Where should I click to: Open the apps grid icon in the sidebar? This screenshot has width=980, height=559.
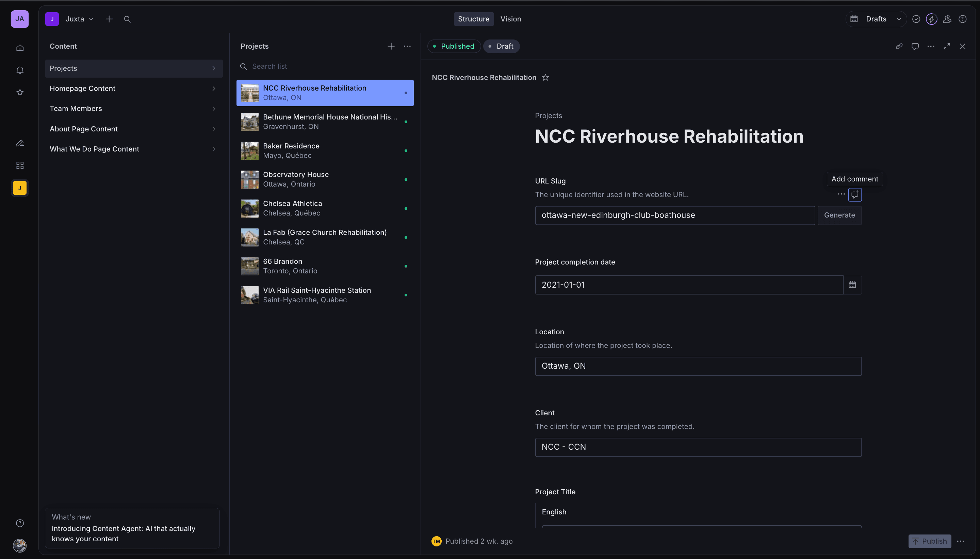pos(20,165)
